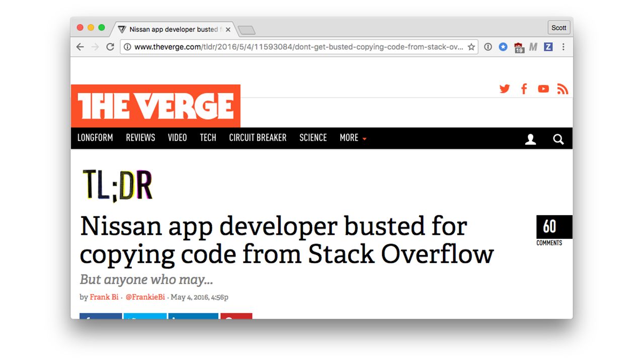The height and width of the screenshot is (362, 644).
Task: Bookmark this page with the star icon
Action: click(x=471, y=47)
